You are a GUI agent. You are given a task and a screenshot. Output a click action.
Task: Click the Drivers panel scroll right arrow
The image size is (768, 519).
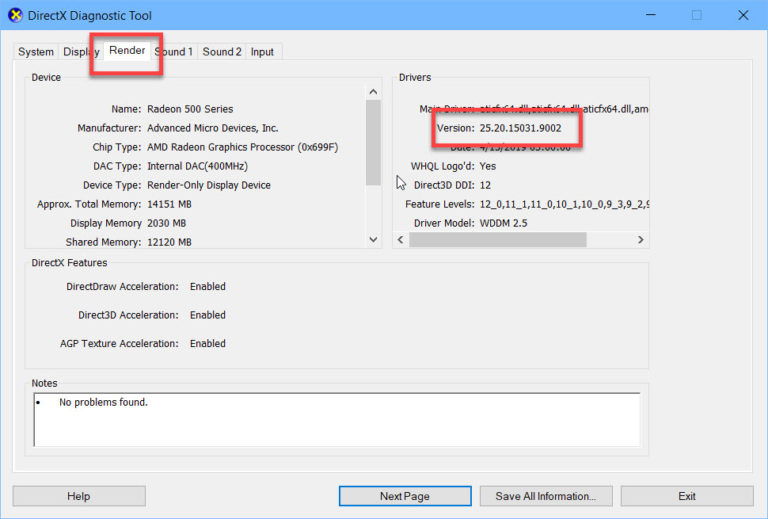641,239
